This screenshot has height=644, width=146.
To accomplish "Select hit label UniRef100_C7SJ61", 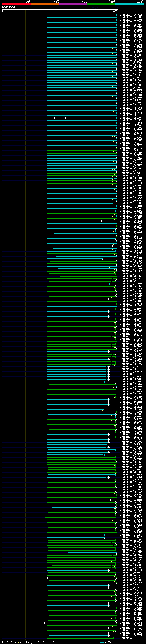I will coord(131,243).
